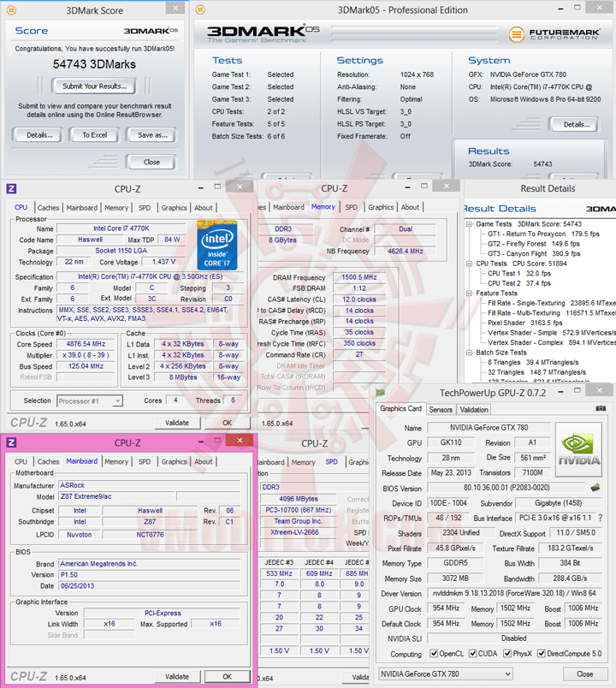Click the 3DMark05 Professional Edition title bar icon
616x688 pixels.
pos(200,9)
